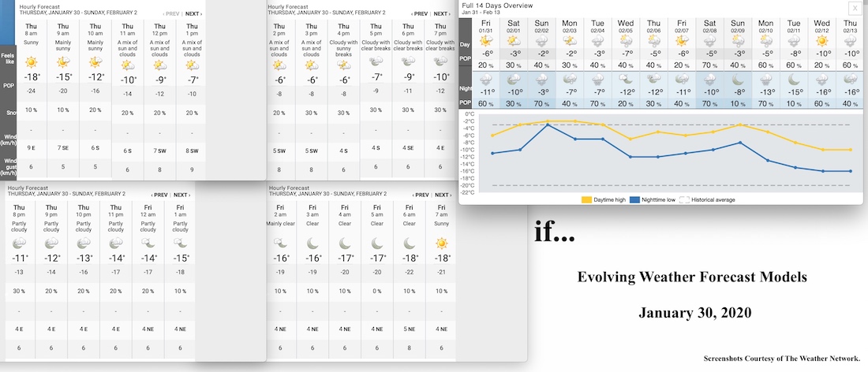Click the daytime icon for Wed 02/12
This screenshot has width=868, height=372.
(822, 40)
